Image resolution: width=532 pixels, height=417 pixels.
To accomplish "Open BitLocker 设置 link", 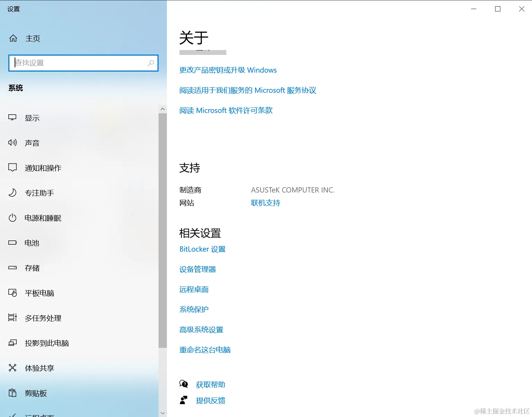I will [x=202, y=249].
